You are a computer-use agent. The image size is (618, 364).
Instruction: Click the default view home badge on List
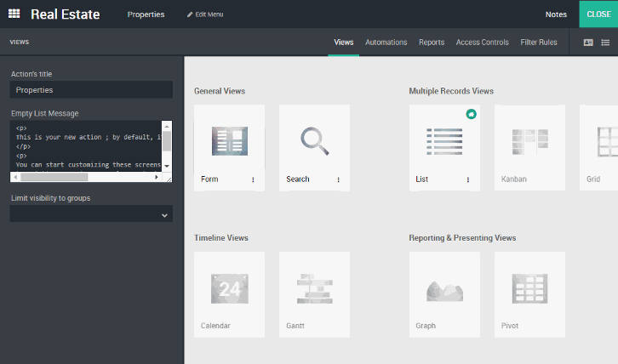[471, 114]
